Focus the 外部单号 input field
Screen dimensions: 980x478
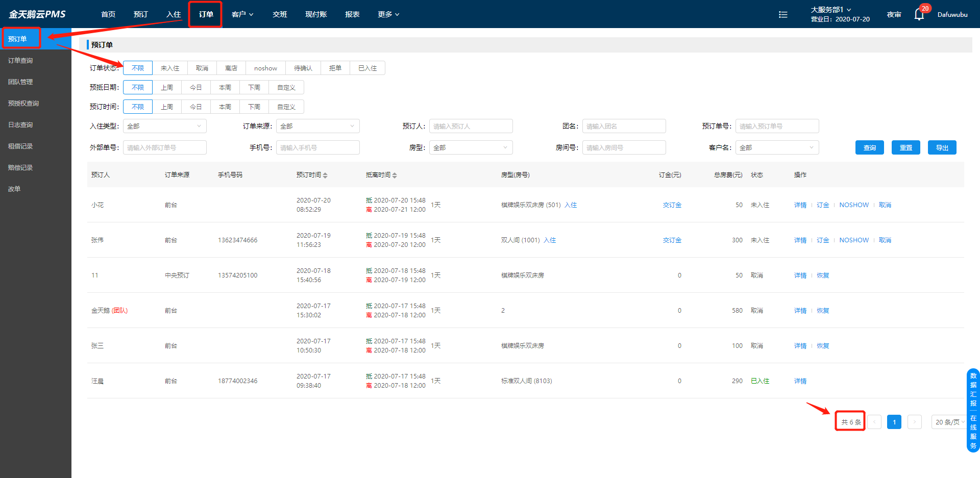[165, 147]
